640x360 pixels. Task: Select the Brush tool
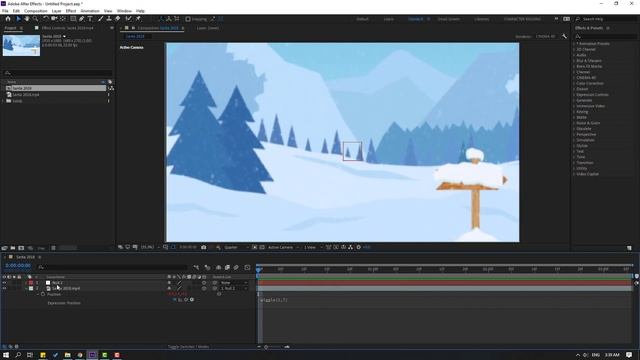100,19
